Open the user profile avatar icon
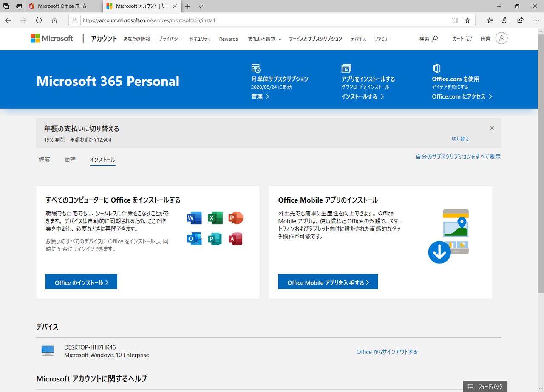Viewport: 544px width, 392px height. tap(501, 39)
